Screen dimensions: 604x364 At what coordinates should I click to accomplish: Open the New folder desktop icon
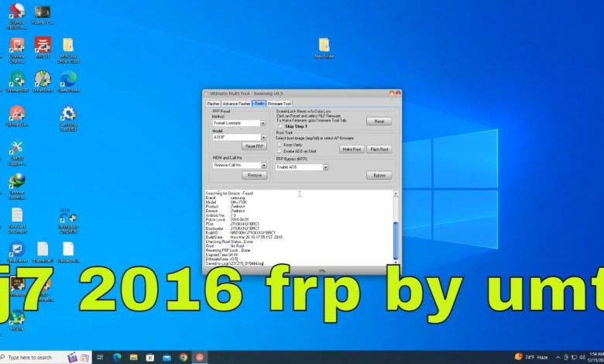point(324,47)
